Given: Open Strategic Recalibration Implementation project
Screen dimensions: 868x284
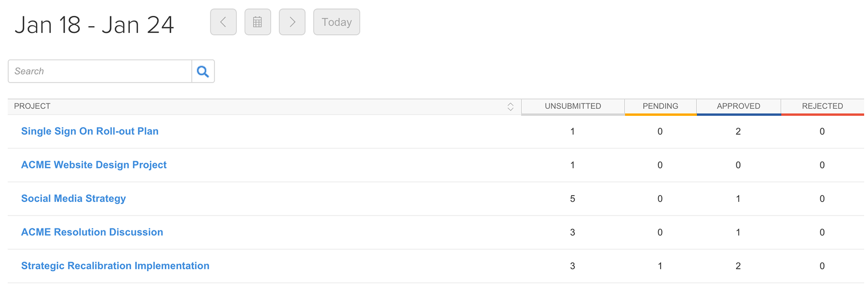Looking at the screenshot, I should pyautogui.click(x=115, y=266).
